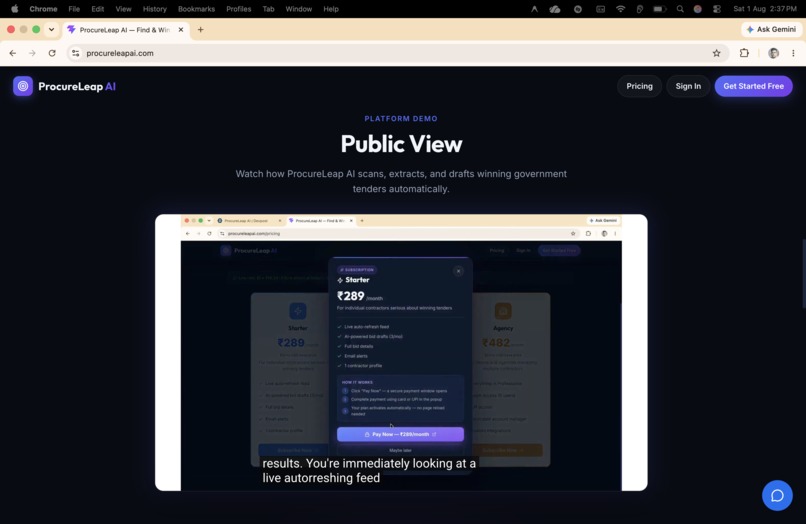Click Pay Now button in demo video
Screen dimensions: 806x524
[400, 434]
